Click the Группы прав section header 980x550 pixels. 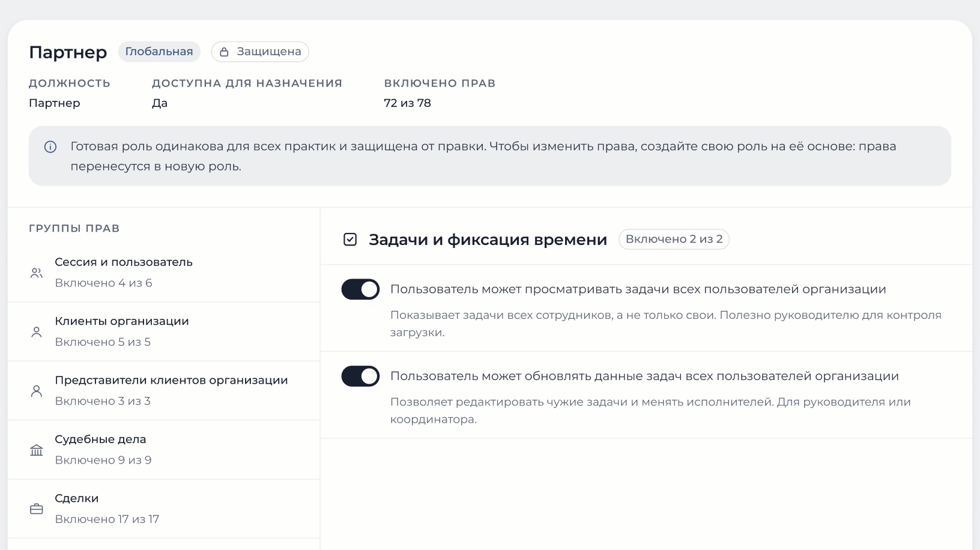(x=74, y=228)
